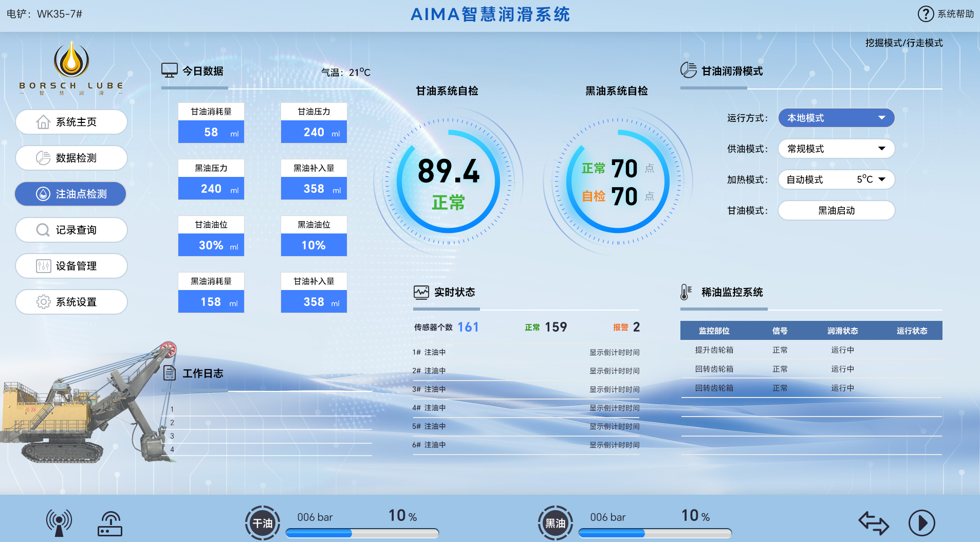The width and height of the screenshot is (980, 542).
Task: Click the 挖掘模式/行走模式 toggle text
Action: [904, 43]
